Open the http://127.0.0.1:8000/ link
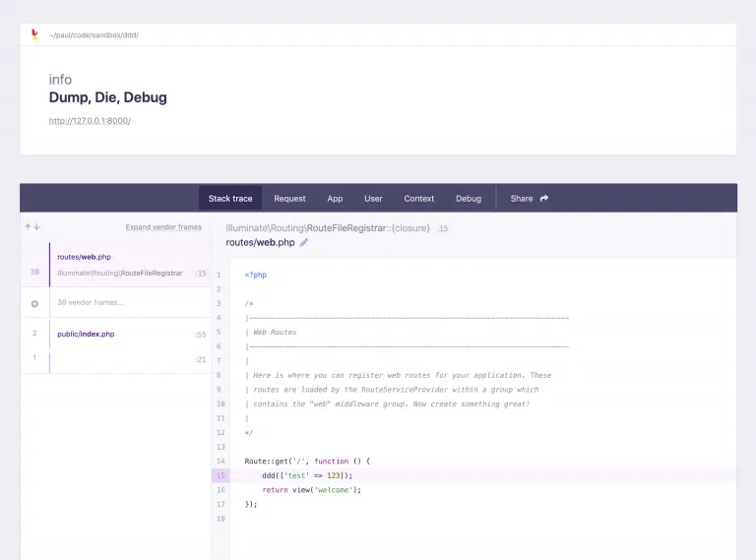The image size is (756, 560). click(90, 121)
